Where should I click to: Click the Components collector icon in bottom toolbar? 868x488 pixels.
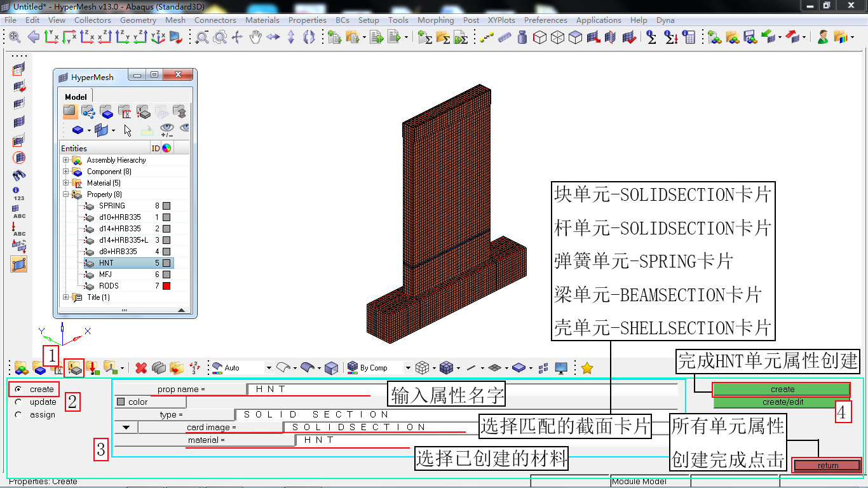tap(39, 367)
